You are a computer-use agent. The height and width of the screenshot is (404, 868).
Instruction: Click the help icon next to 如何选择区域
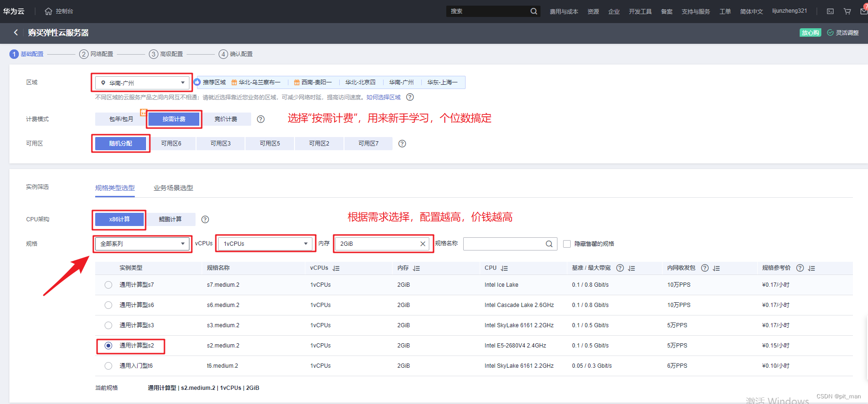pos(410,97)
